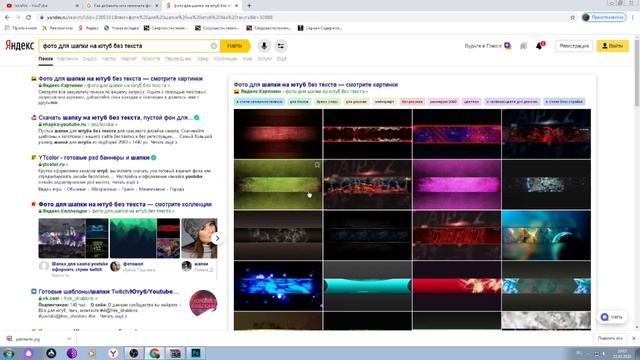The width and height of the screenshot is (640, 360).
Task: Click the yellow Найти search button
Action: point(235,46)
